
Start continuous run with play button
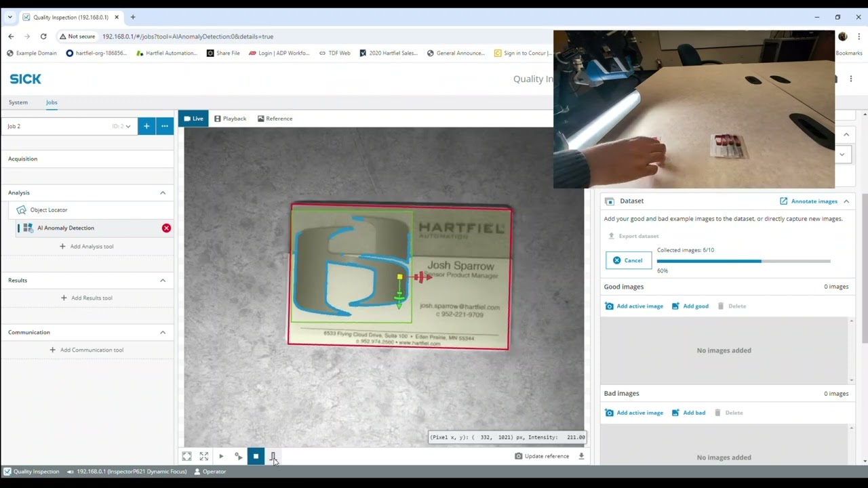[x=221, y=457]
